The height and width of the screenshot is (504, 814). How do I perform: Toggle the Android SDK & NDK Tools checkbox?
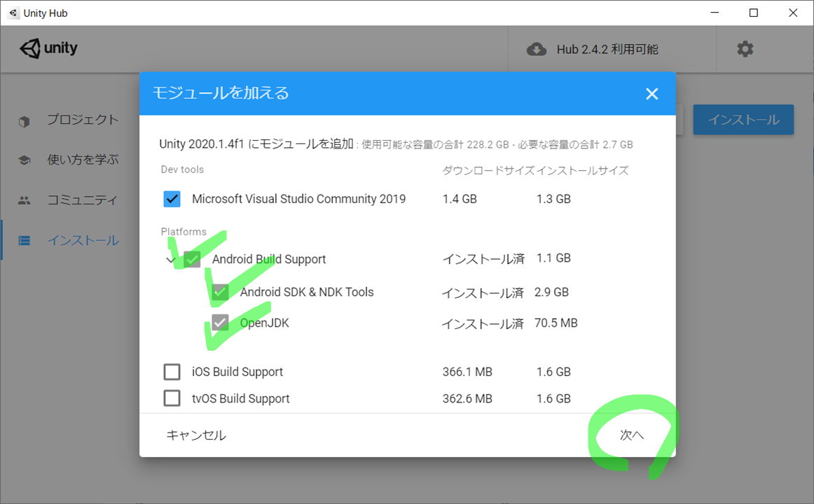pyautogui.click(x=219, y=292)
